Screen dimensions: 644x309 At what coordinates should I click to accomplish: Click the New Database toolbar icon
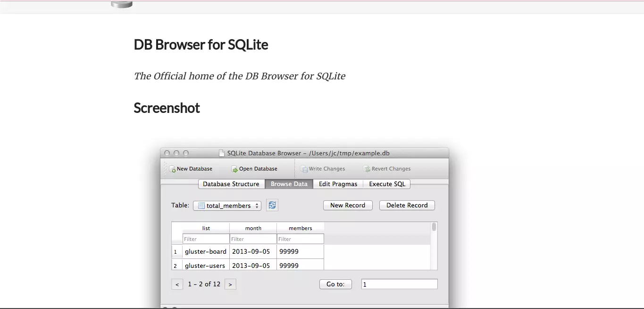[x=172, y=169]
